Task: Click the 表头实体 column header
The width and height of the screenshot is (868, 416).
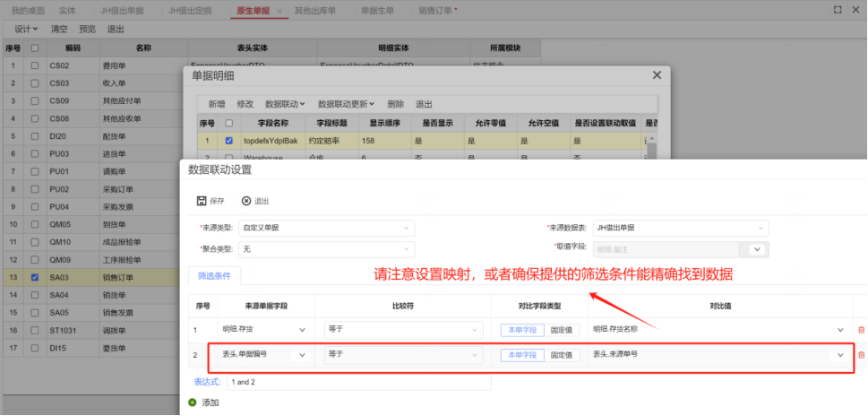Action: click(253, 48)
